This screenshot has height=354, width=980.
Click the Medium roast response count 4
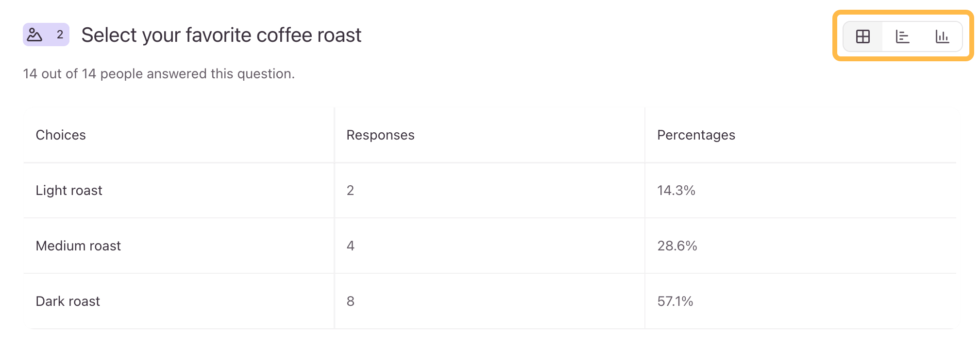[349, 246]
